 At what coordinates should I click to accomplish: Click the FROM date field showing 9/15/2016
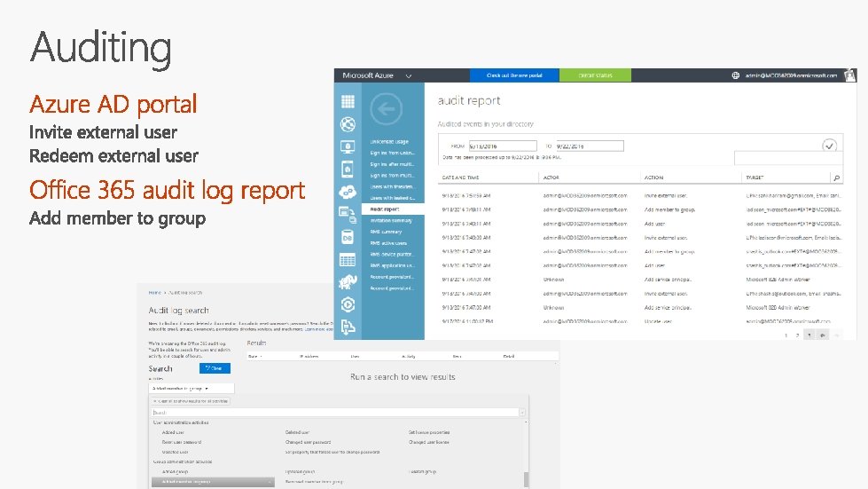pyautogui.click(x=503, y=146)
